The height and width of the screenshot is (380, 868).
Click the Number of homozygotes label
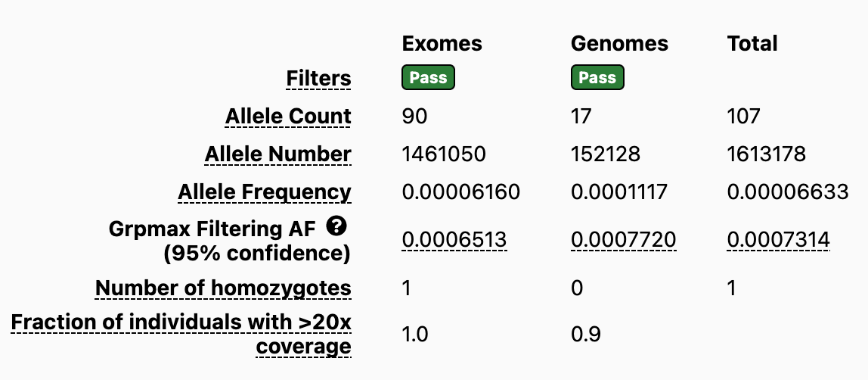(x=223, y=288)
